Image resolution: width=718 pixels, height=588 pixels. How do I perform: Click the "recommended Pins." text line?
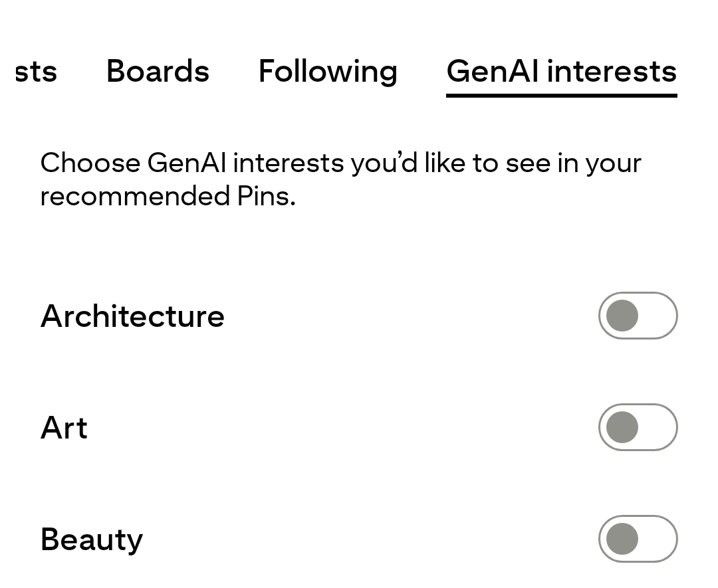(x=168, y=196)
